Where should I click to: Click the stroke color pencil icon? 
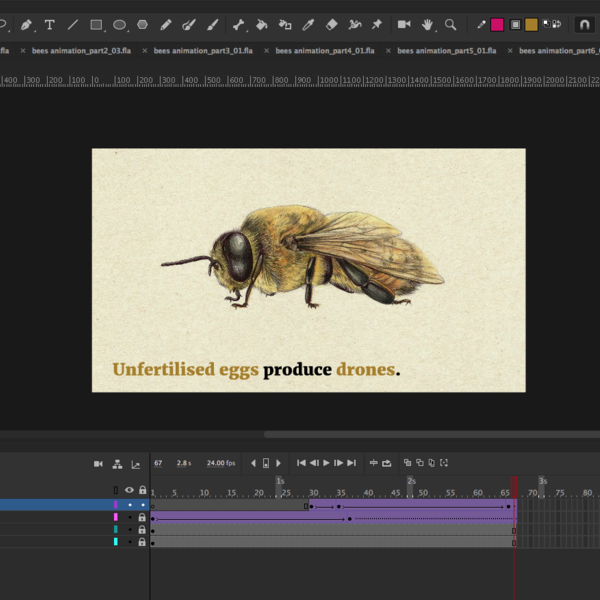(481, 25)
